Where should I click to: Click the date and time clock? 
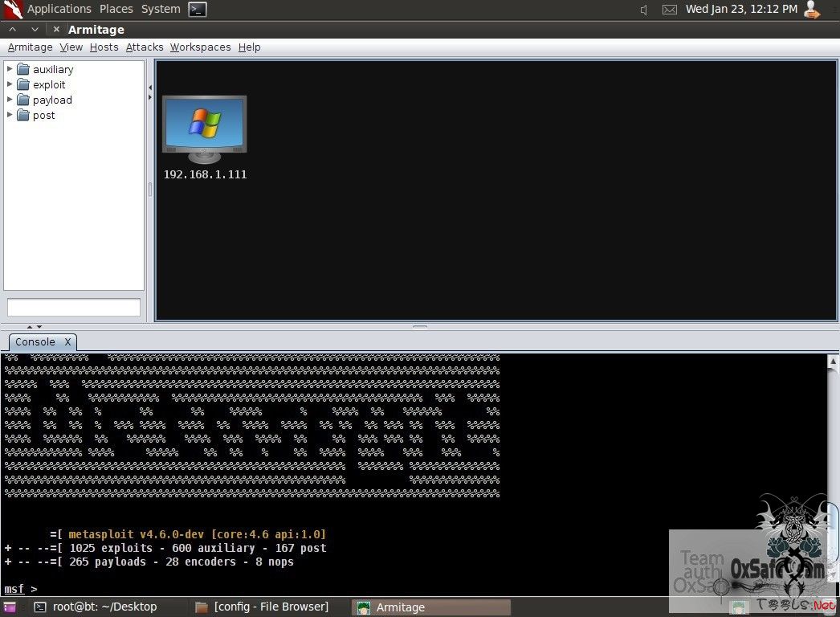coord(741,9)
